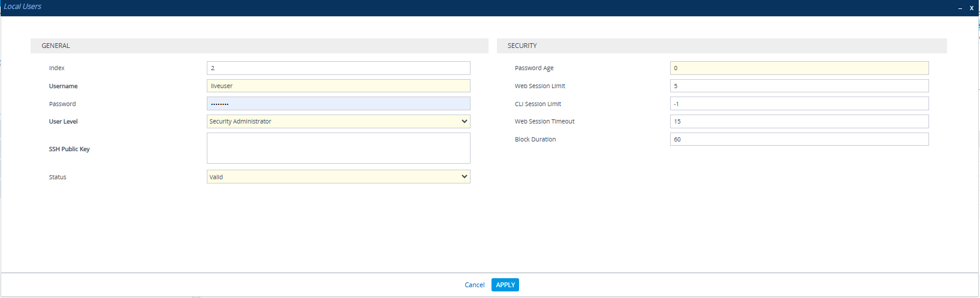Focus the Username field containing liveuser

(338, 86)
